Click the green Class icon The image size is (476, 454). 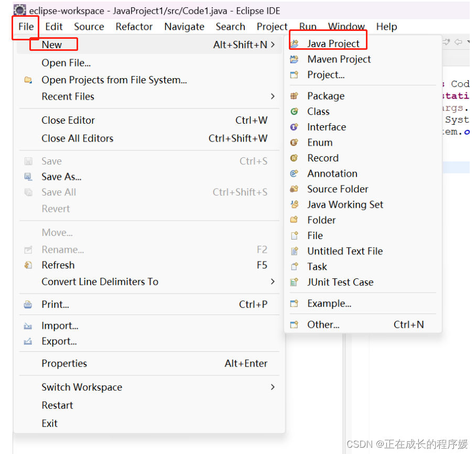[294, 112]
